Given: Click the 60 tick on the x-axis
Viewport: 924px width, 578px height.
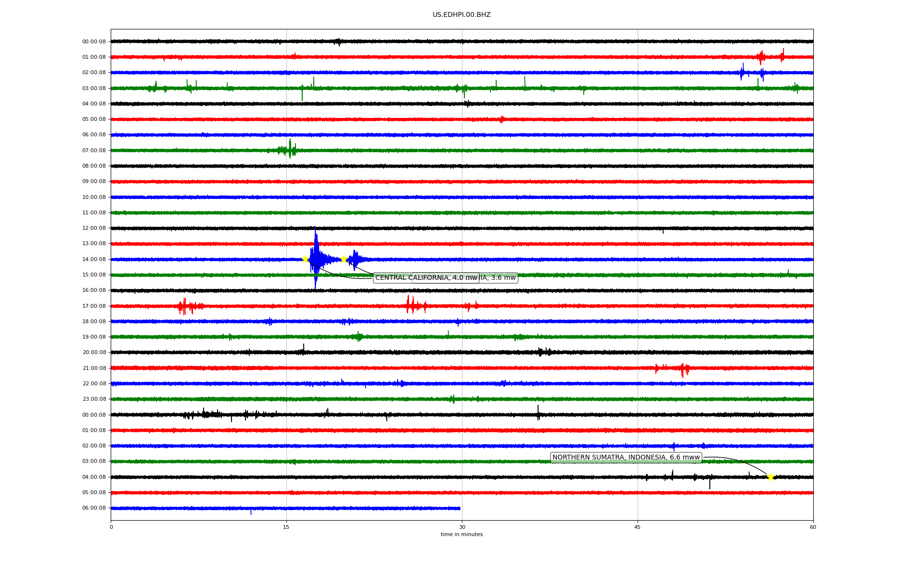Looking at the screenshot, I should click(813, 527).
